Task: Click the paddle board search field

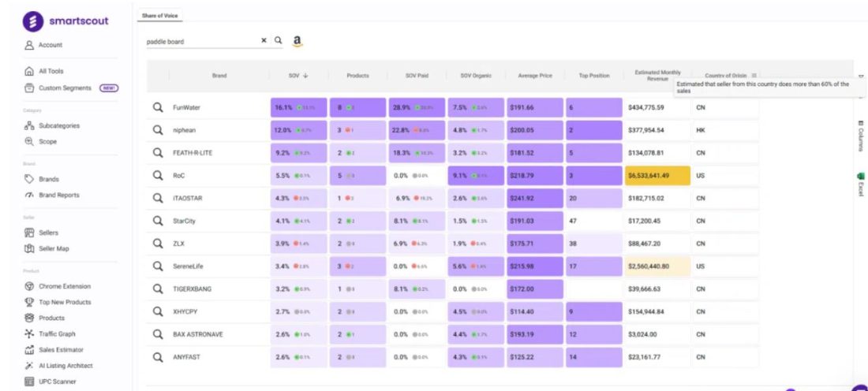Action: (202, 42)
